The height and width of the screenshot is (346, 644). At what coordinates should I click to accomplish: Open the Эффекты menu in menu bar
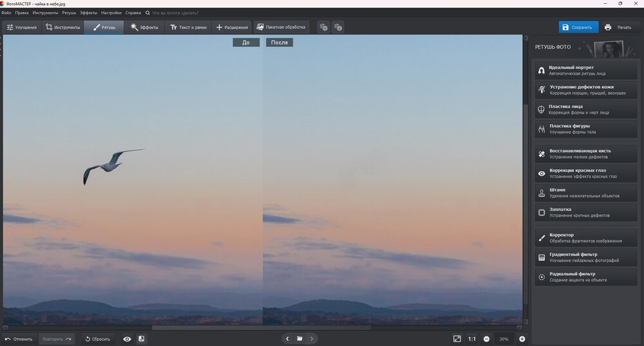point(88,13)
